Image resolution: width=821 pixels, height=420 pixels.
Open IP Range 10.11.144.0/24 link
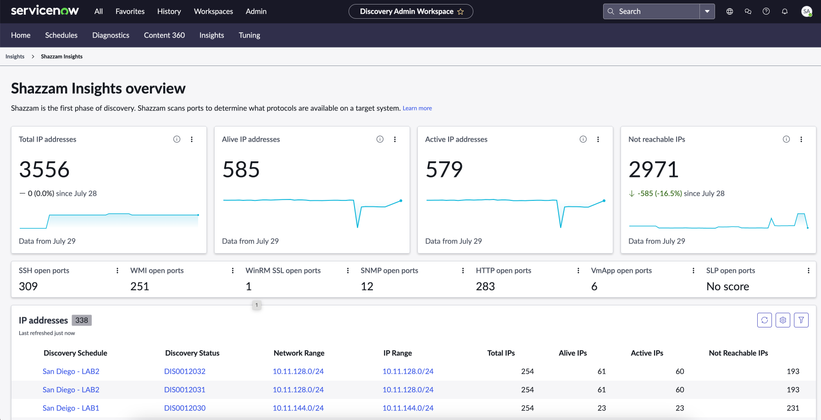[x=408, y=408]
